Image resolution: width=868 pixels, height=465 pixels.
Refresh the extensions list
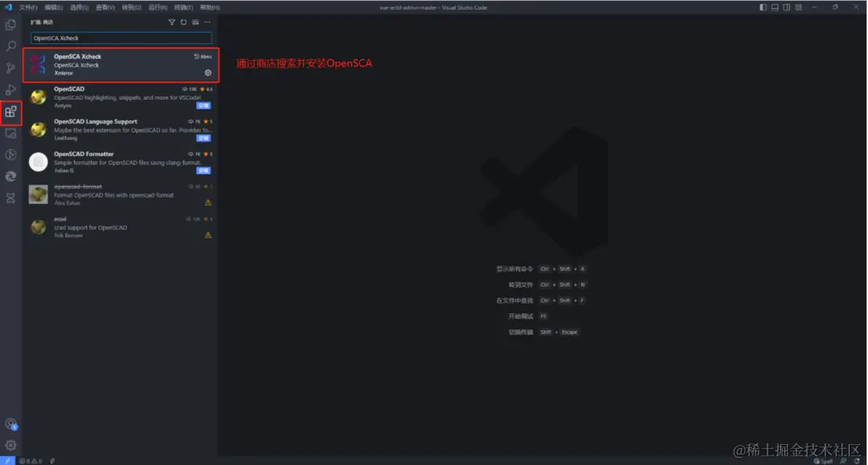point(184,22)
